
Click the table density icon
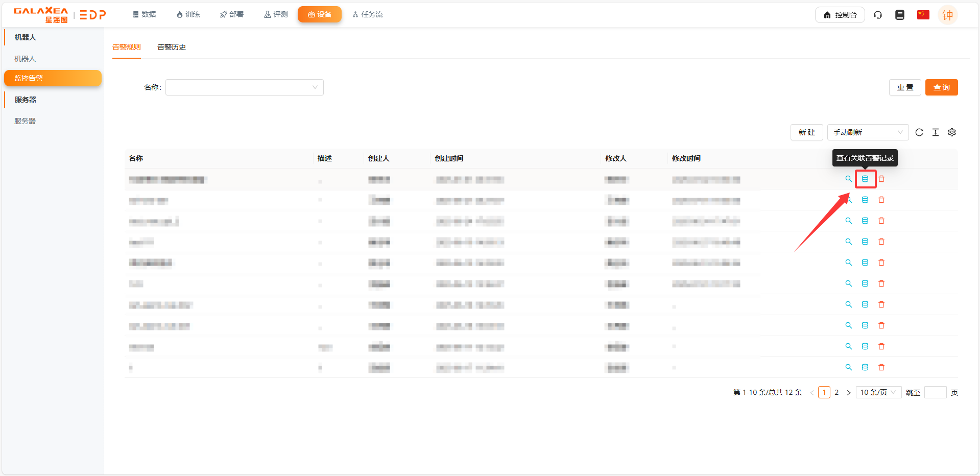click(x=936, y=132)
